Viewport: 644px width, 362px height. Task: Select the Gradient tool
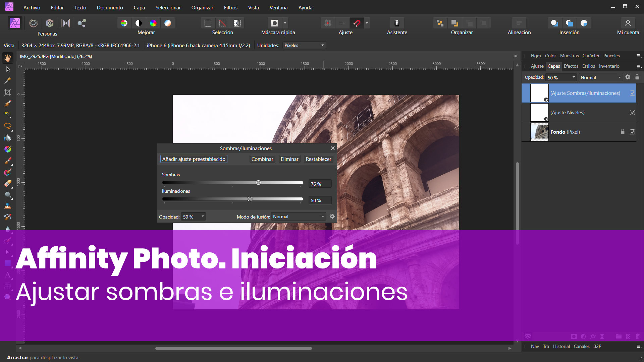(8, 149)
